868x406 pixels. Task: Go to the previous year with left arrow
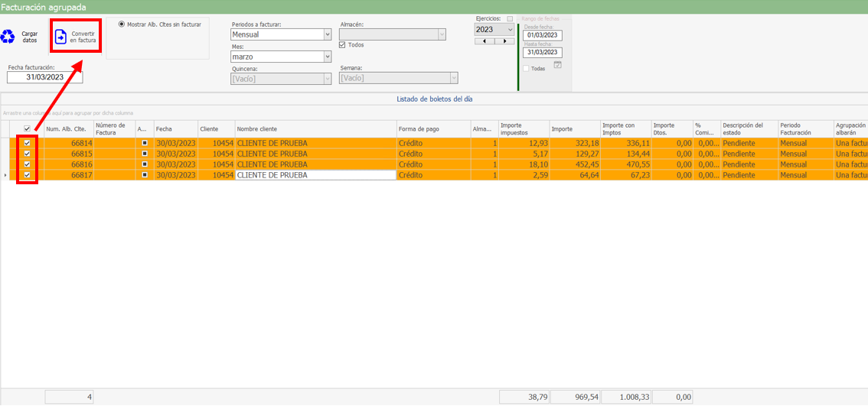click(480, 41)
